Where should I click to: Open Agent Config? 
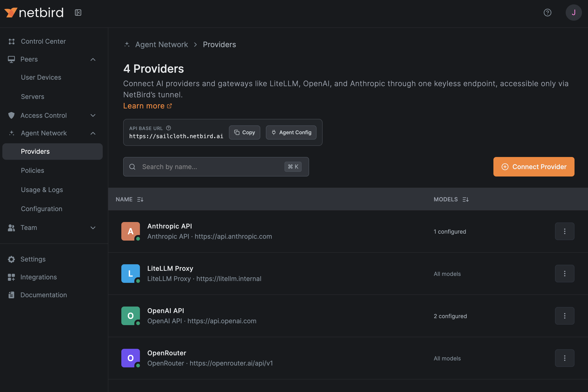291,133
